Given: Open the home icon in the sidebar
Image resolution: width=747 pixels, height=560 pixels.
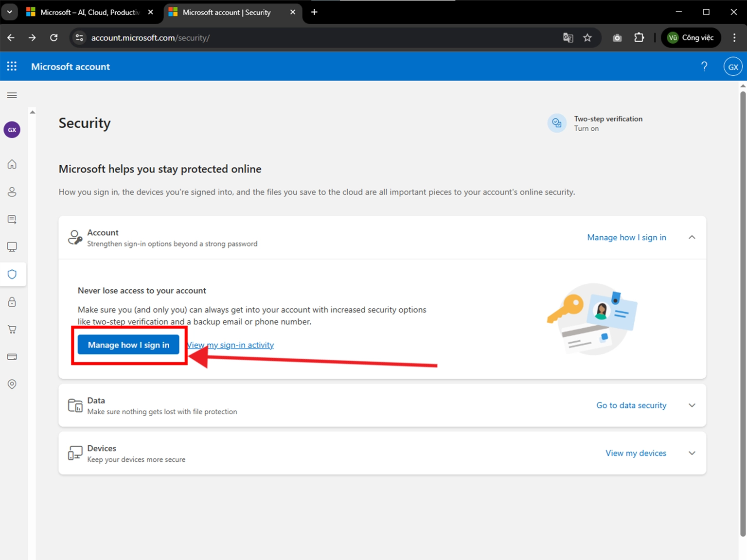Looking at the screenshot, I should point(12,164).
